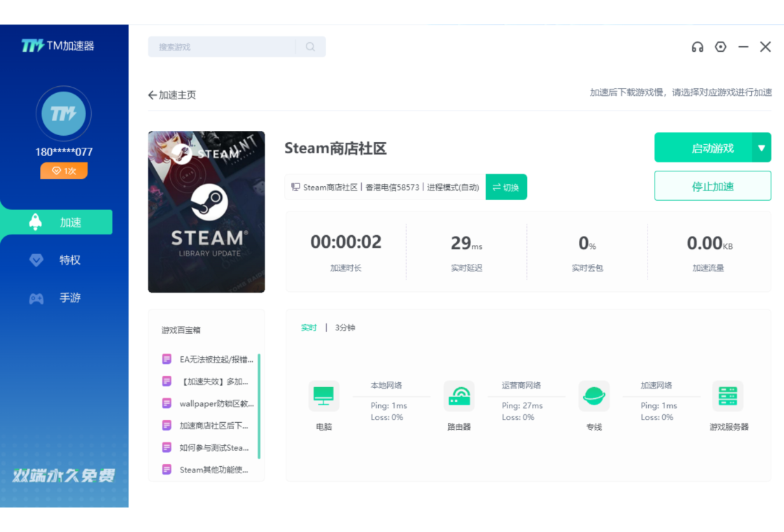The height and width of the screenshot is (532, 784).
Task: Go back to 加速主页
Action: point(172,95)
